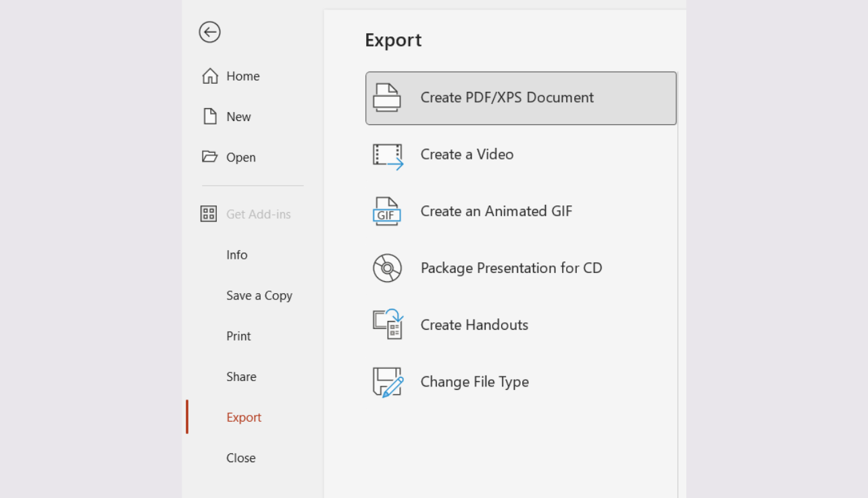Click the animated GIF document icon
Screen dimensions: 868x498
[x=387, y=211]
